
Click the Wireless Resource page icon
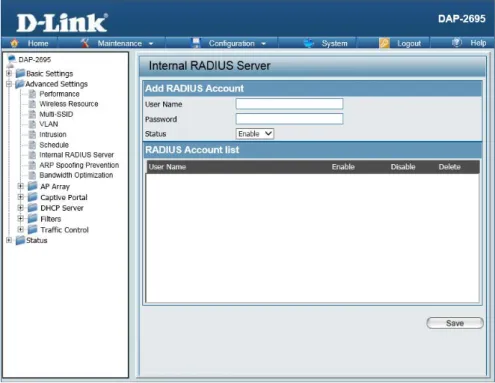(32, 104)
